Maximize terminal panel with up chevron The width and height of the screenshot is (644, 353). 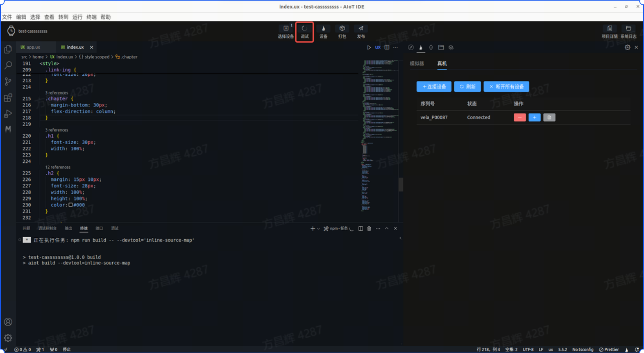(387, 229)
